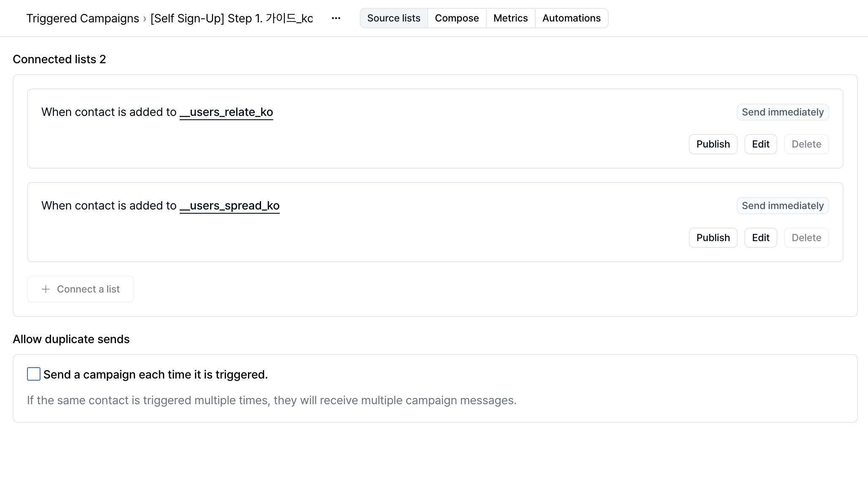Viewport: 868px width, 478px height.
Task: Go to the Metrics tab
Action: coord(510,18)
